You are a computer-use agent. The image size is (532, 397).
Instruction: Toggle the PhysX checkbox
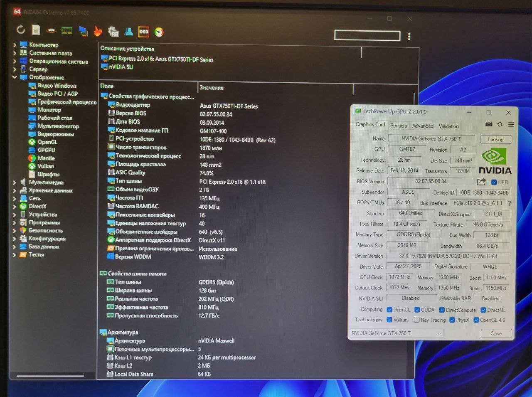pyautogui.click(x=452, y=320)
